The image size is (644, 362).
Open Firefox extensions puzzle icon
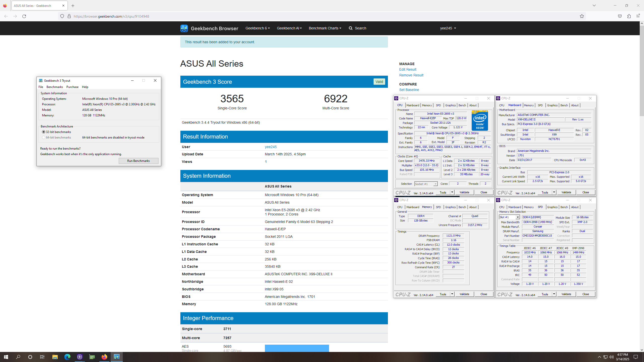[629, 16]
